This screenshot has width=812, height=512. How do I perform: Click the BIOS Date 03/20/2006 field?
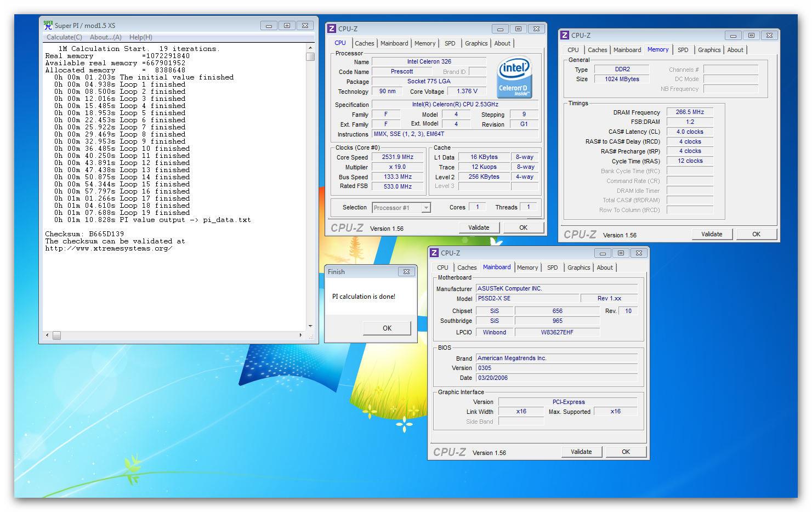click(557, 378)
